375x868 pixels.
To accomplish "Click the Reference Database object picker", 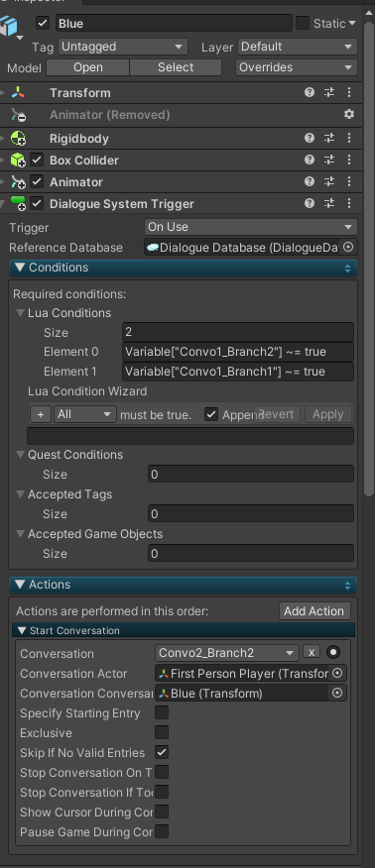I will pyautogui.click(x=348, y=247).
